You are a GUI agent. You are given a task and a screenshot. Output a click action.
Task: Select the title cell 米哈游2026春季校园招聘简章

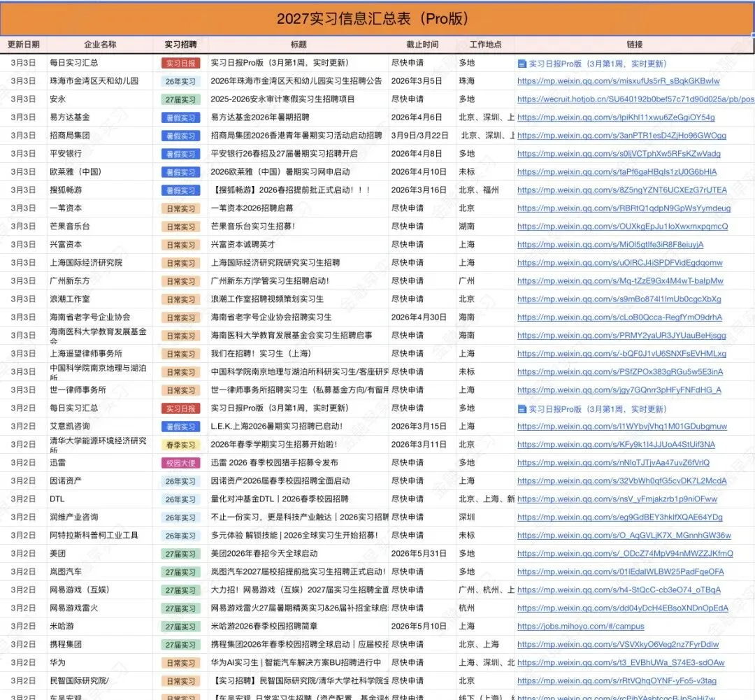click(298, 627)
